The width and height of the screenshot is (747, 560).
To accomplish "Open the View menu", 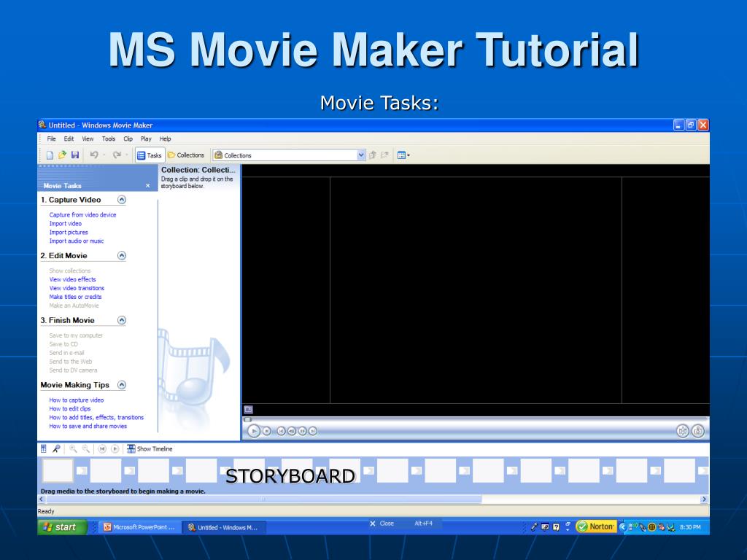I will 88,139.
